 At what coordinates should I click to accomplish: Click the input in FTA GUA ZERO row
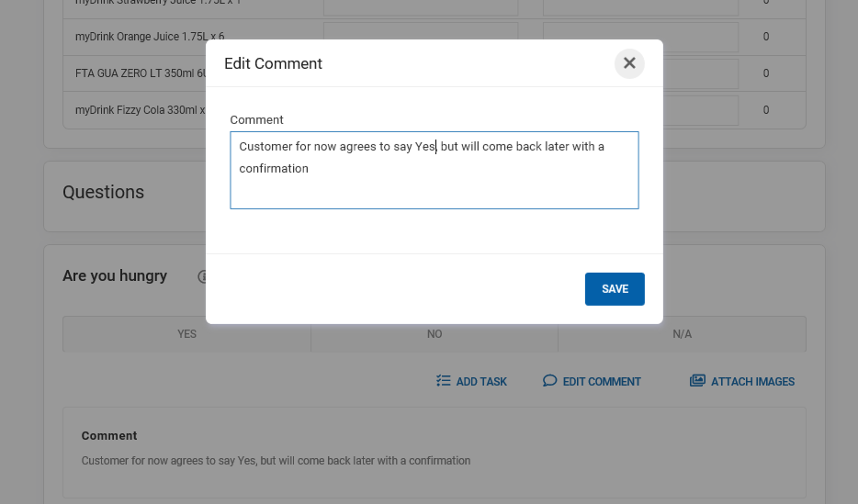(699, 73)
